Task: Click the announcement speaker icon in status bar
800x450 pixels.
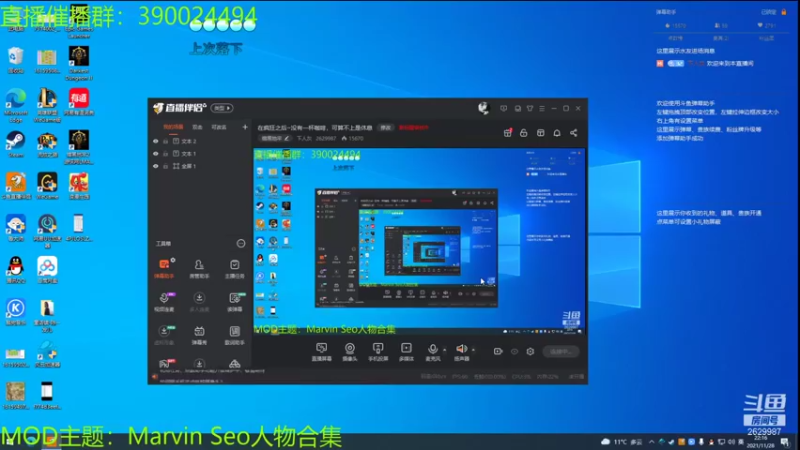Action: click(155, 377)
